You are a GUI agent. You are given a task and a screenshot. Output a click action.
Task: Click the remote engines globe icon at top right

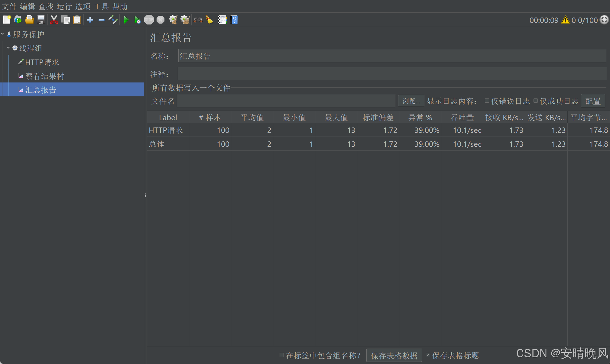604,20
